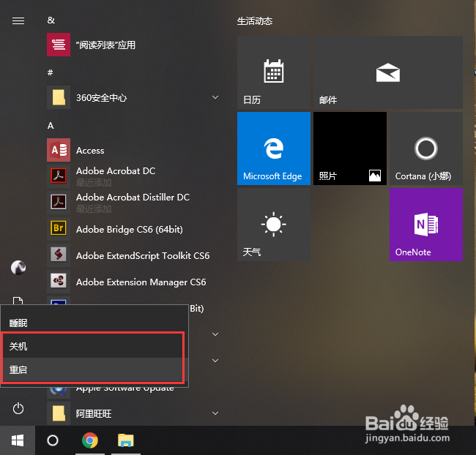The width and height of the screenshot is (476, 455).
Task: Click the A letter group header
Action: (x=51, y=126)
